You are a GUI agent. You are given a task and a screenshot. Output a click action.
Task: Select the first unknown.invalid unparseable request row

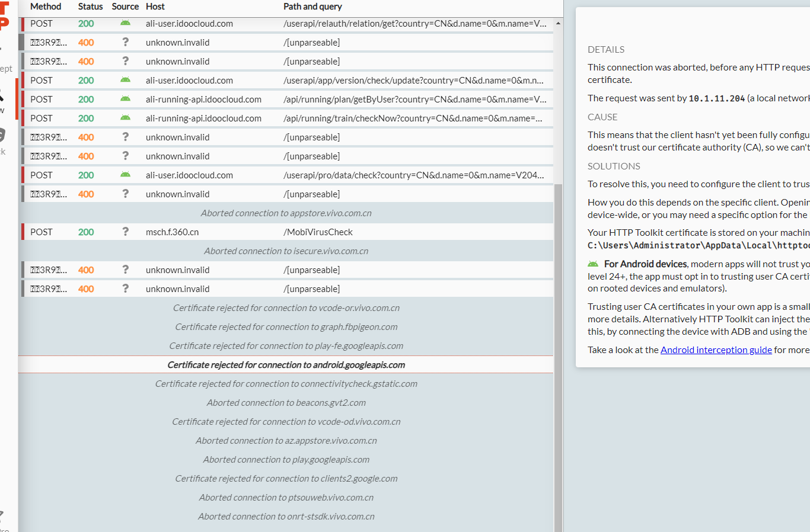pyautogui.click(x=285, y=42)
